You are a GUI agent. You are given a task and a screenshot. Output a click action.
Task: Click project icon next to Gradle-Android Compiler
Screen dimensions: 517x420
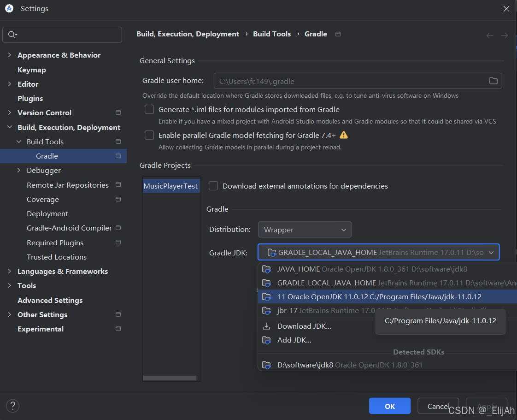118,228
